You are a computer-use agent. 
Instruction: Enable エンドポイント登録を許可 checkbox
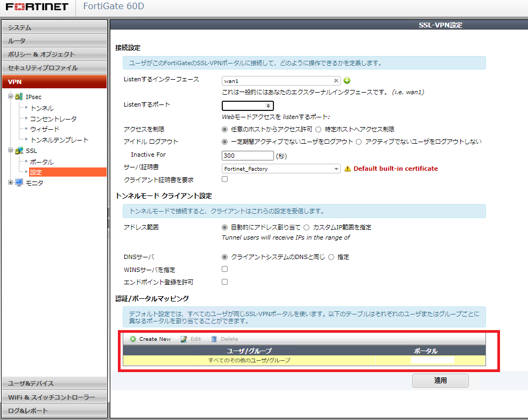coord(224,282)
